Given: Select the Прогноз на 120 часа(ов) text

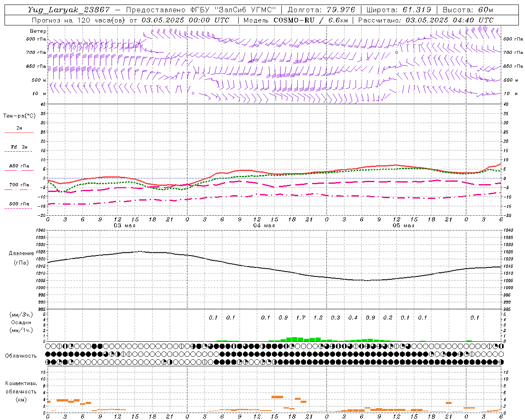Looking at the screenshot, I should [x=79, y=20].
